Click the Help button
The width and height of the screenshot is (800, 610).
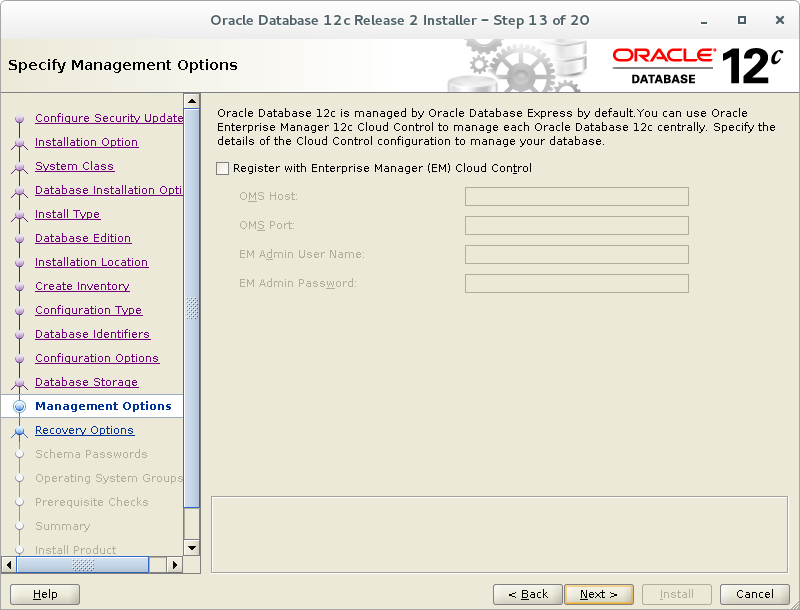45,594
